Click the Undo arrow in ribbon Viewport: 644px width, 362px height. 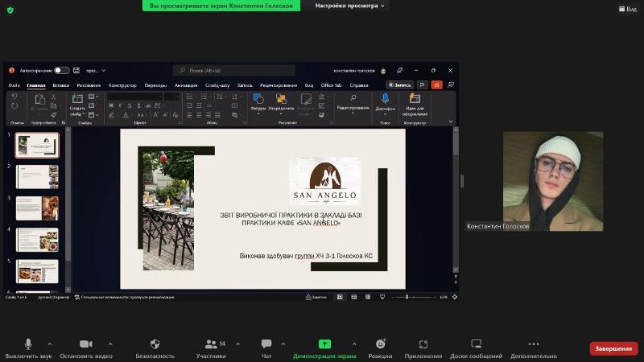pos(14,96)
